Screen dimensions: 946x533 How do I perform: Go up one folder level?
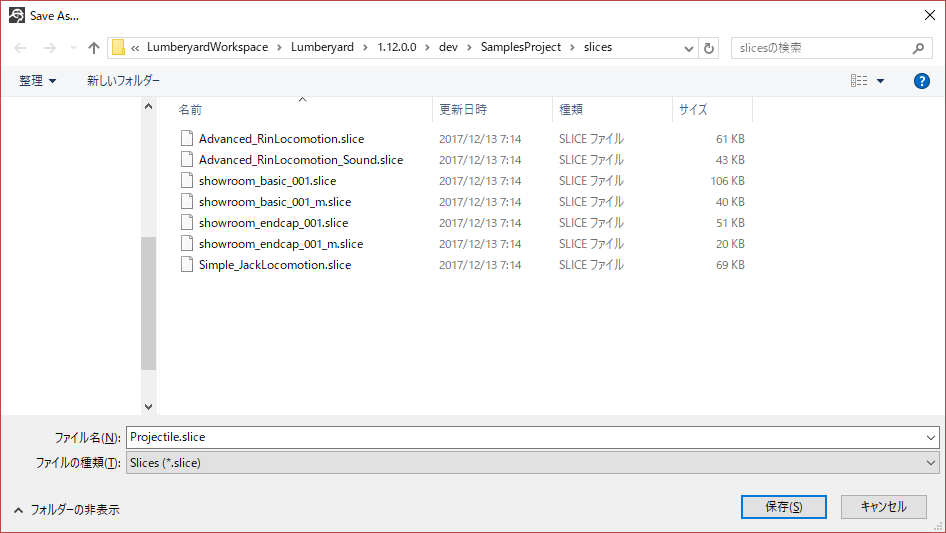pos(94,48)
